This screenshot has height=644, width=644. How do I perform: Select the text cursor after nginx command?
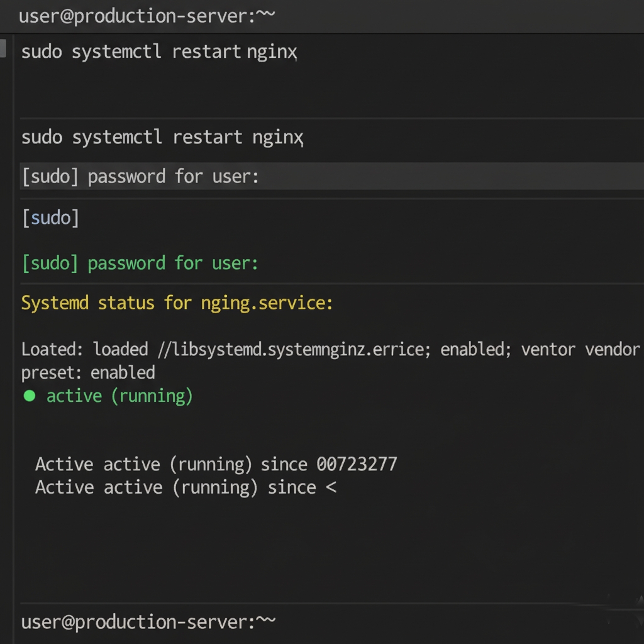(296, 55)
